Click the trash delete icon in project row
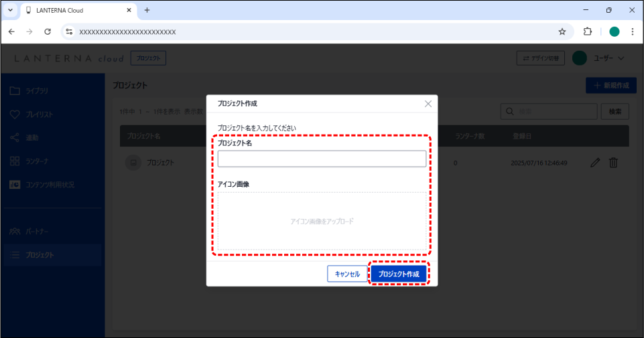This screenshot has height=338, width=644. tap(613, 163)
